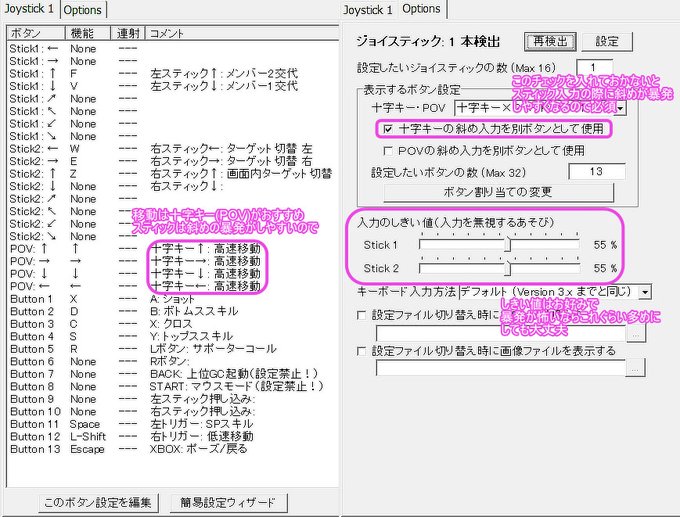Click the 再検出 button
This screenshot has height=517, width=680.
click(x=550, y=42)
